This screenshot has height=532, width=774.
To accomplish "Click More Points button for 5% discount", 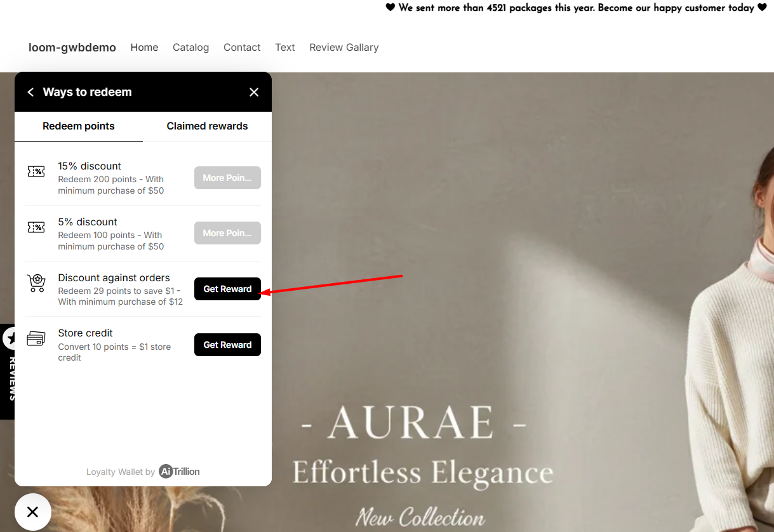I will (227, 233).
